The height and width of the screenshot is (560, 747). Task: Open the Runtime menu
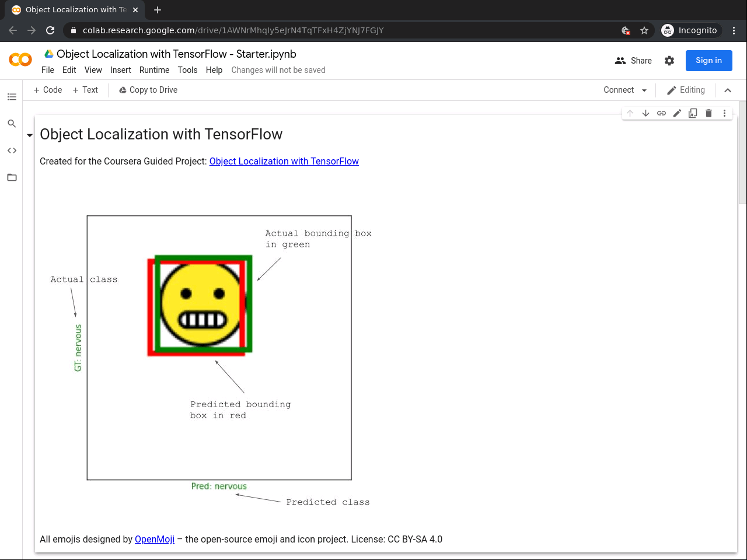point(154,70)
